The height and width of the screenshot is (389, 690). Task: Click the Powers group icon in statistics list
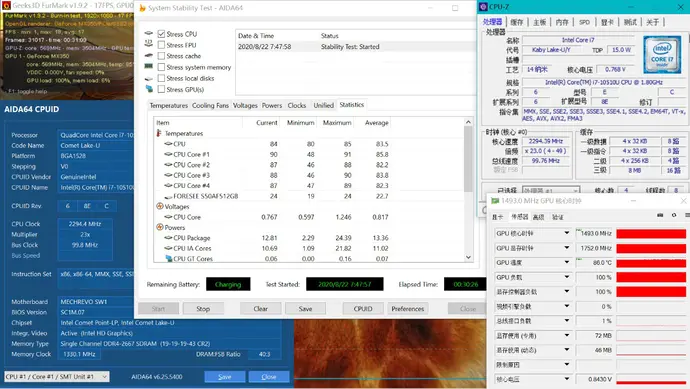point(160,227)
